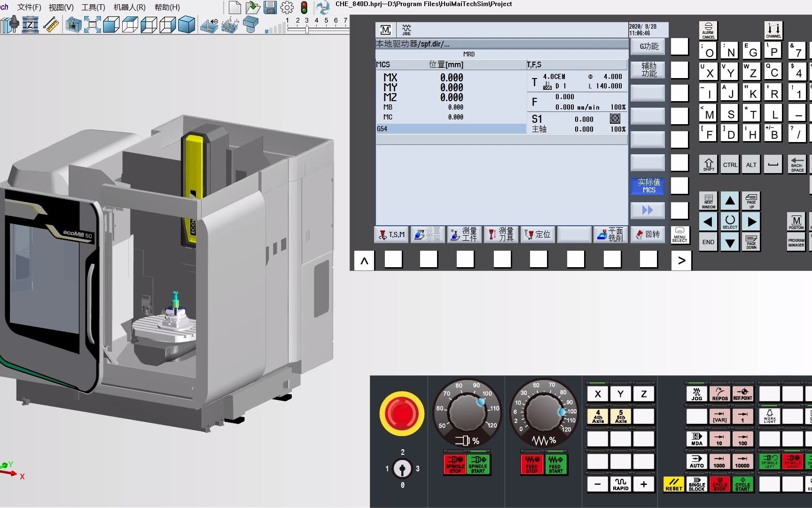
Task: Click the G54 work offset field
Action: click(x=451, y=128)
